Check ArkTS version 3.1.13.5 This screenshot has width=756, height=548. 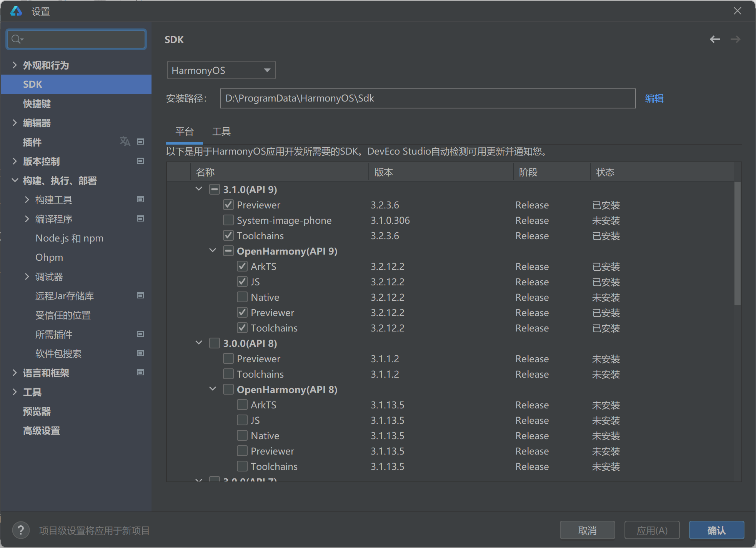242,405
